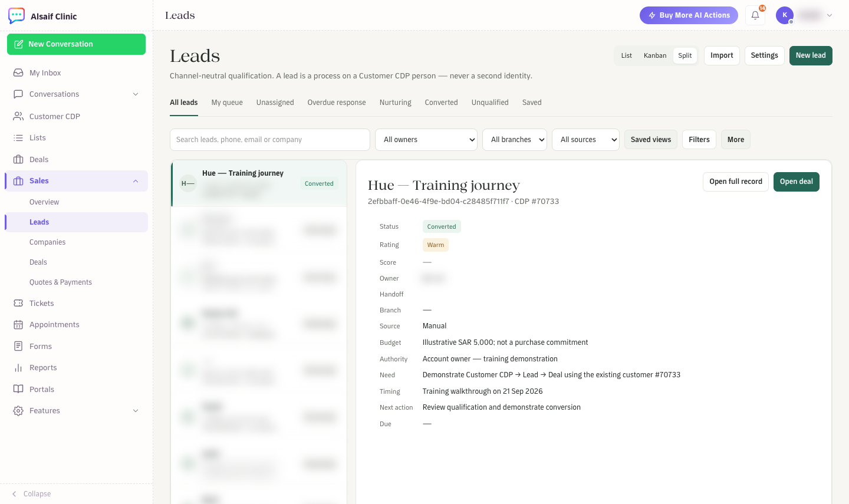Open the My queue tab

pos(227,103)
